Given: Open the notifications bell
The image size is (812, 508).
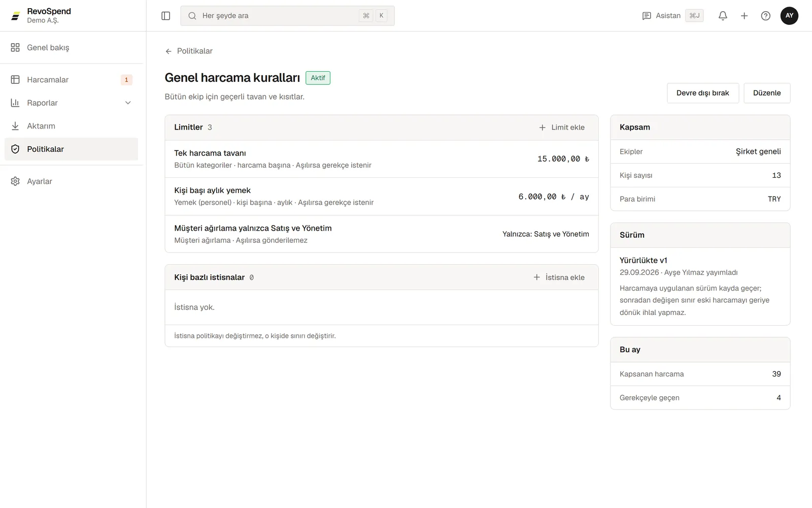Looking at the screenshot, I should pyautogui.click(x=723, y=16).
